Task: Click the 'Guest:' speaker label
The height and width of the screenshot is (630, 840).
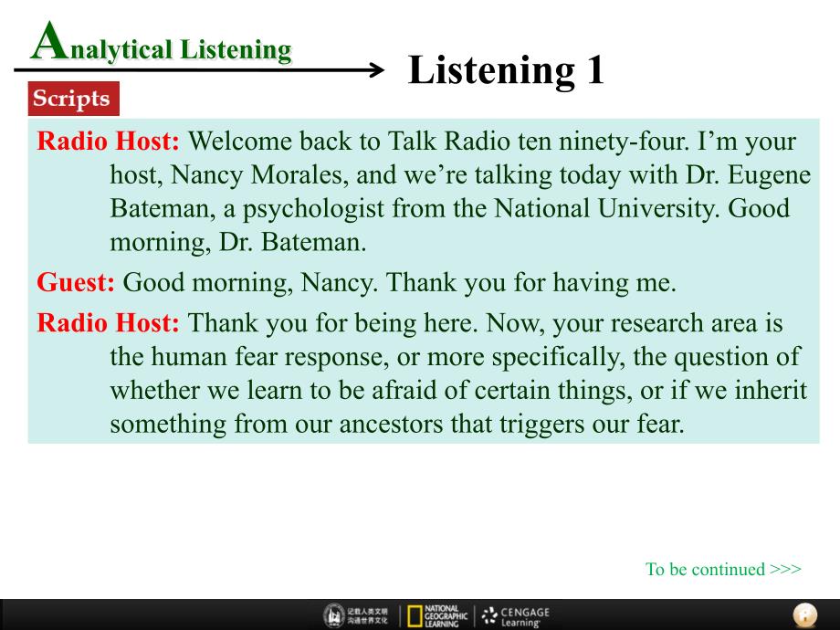Action: (76, 283)
